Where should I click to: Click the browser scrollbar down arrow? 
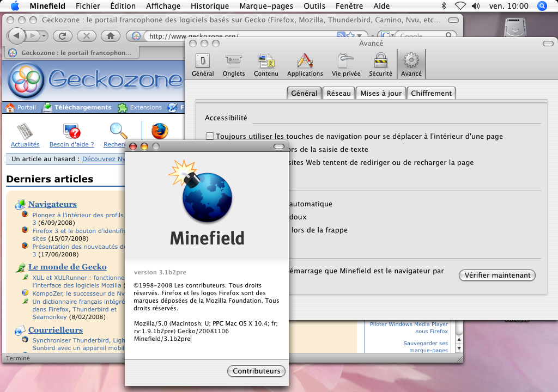459,348
